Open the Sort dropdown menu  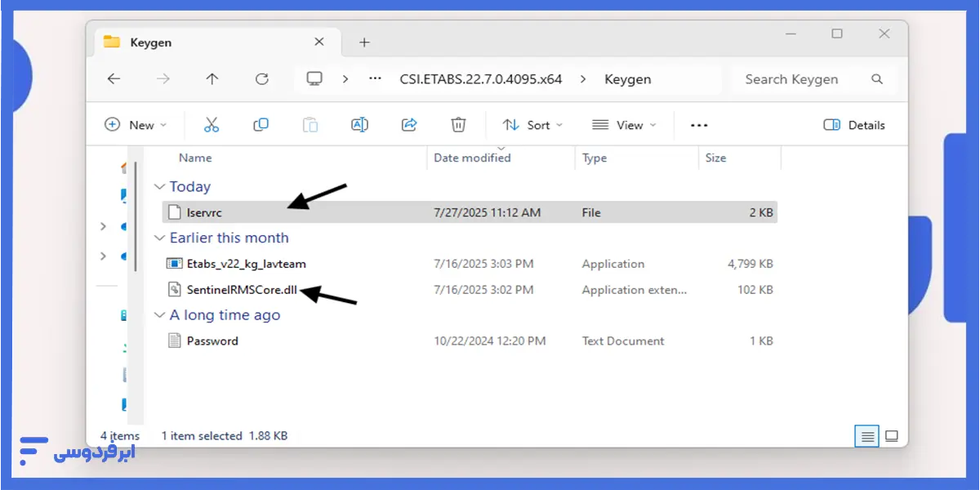532,125
